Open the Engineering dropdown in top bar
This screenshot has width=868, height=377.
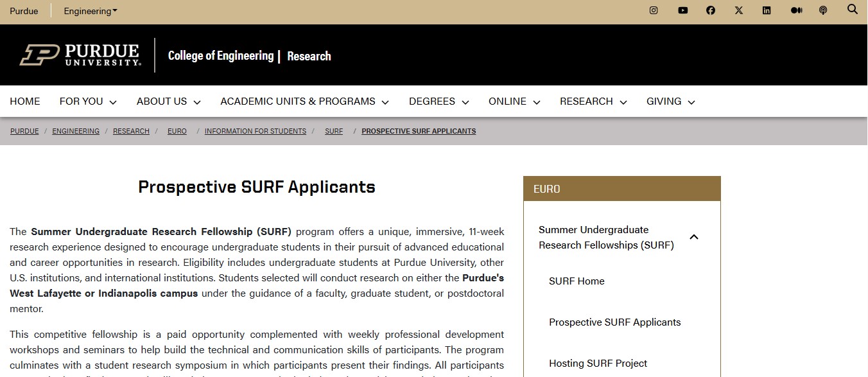click(x=90, y=11)
